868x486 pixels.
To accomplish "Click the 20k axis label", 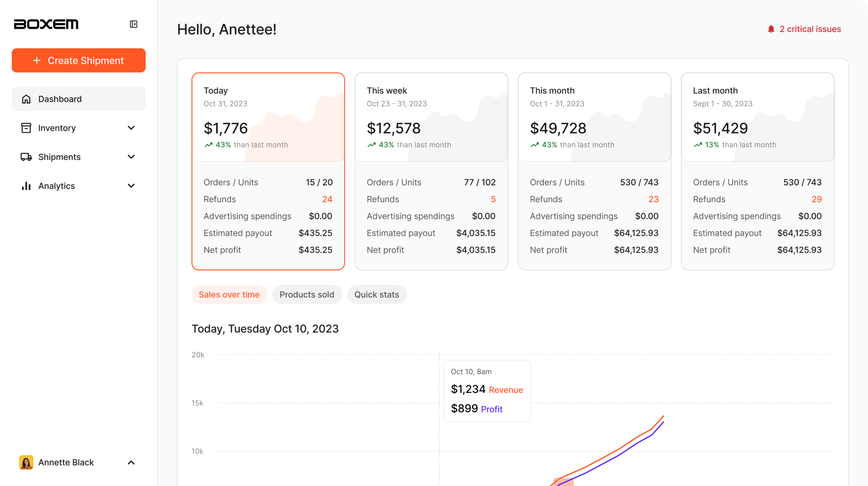I will click(198, 355).
